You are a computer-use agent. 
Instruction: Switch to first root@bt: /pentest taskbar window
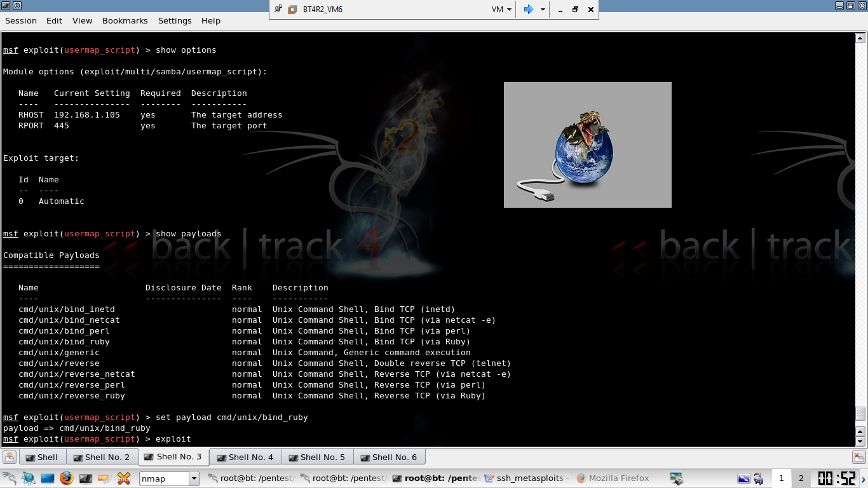coord(252,478)
